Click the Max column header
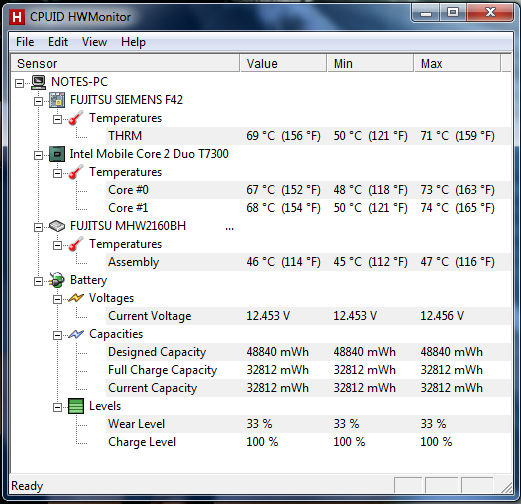The width and height of the screenshot is (521, 504). tap(457, 63)
